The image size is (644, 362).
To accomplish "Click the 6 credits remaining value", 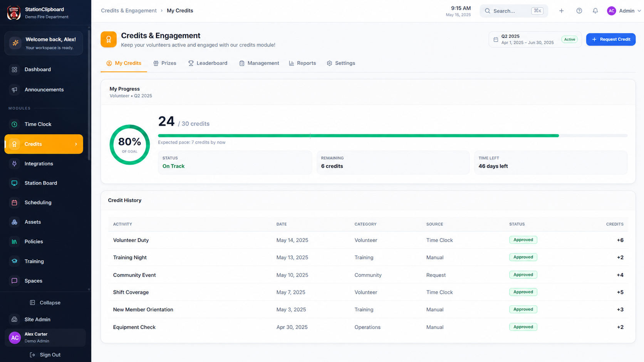I will click(332, 166).
